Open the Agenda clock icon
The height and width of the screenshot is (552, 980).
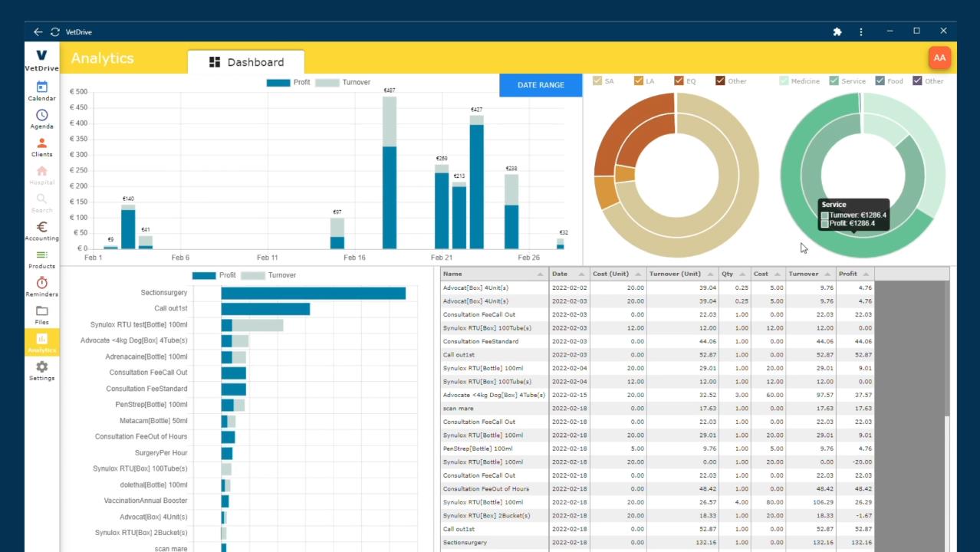[x=41, y=116]
